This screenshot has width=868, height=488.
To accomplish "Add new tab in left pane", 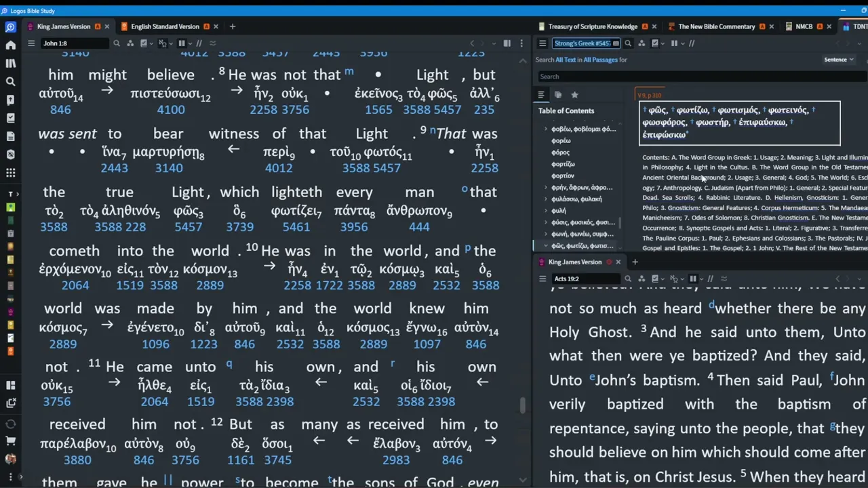I will pos(233,26).
